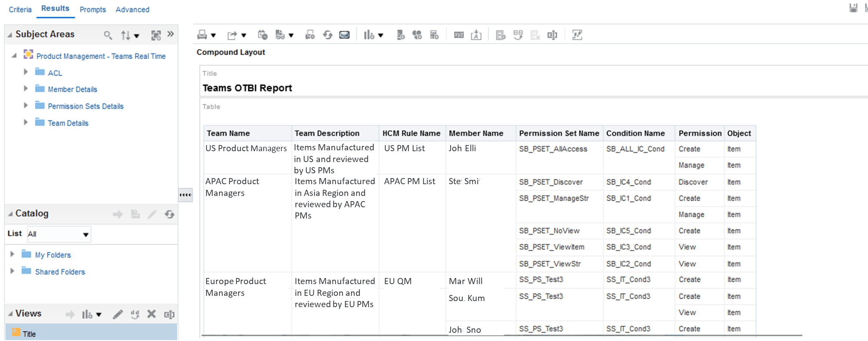Click the double-chevron More Options in Subject Areas
Screen dimensions: 868x341
point(171,34)
